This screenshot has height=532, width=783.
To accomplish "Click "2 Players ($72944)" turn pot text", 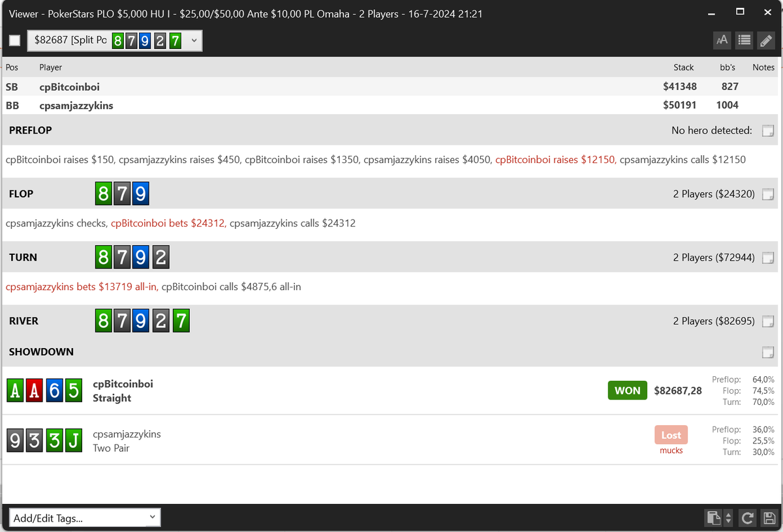I will (714, 258).
